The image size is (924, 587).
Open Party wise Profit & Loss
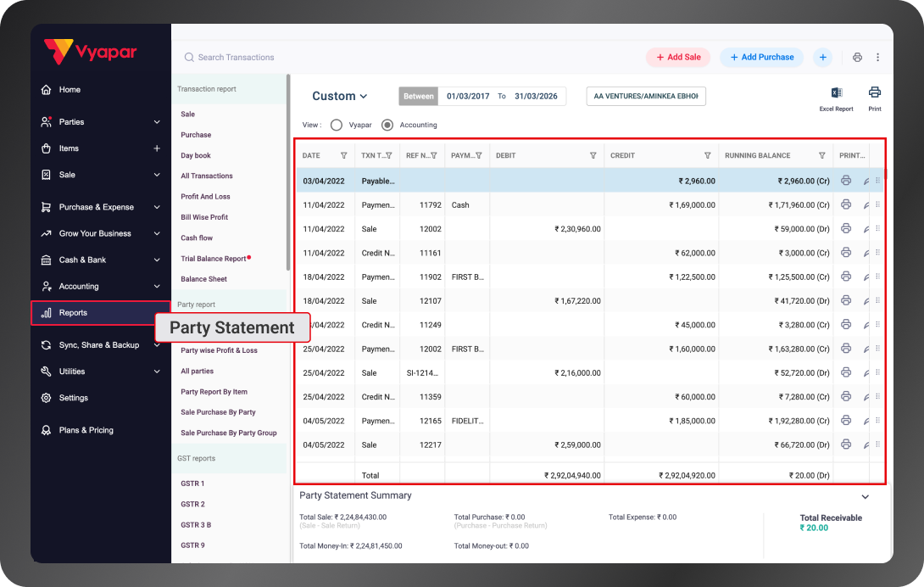click(x=219, y=350)
